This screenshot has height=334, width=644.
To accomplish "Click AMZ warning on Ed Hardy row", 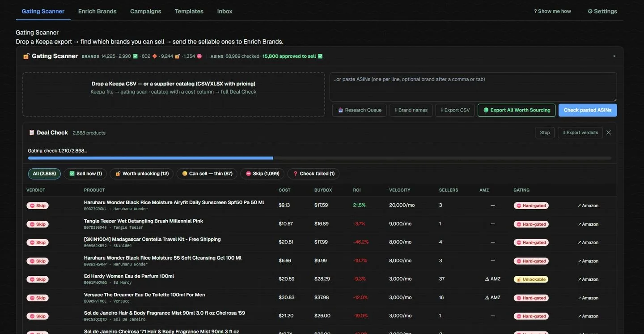I will click(493, 279).
